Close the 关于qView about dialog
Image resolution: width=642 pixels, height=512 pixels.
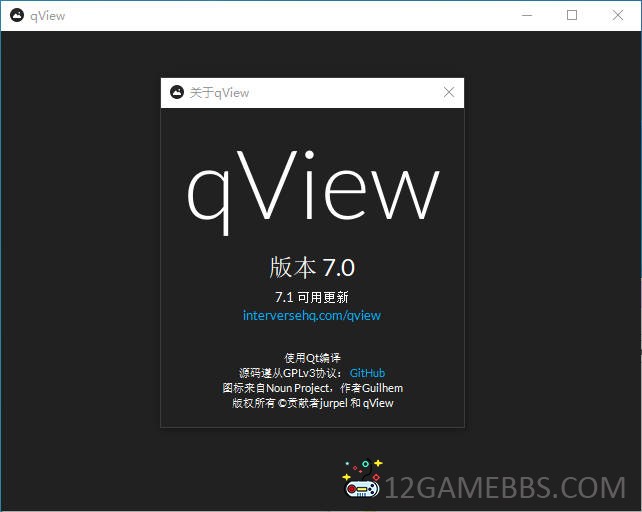(x=449, y=92)
